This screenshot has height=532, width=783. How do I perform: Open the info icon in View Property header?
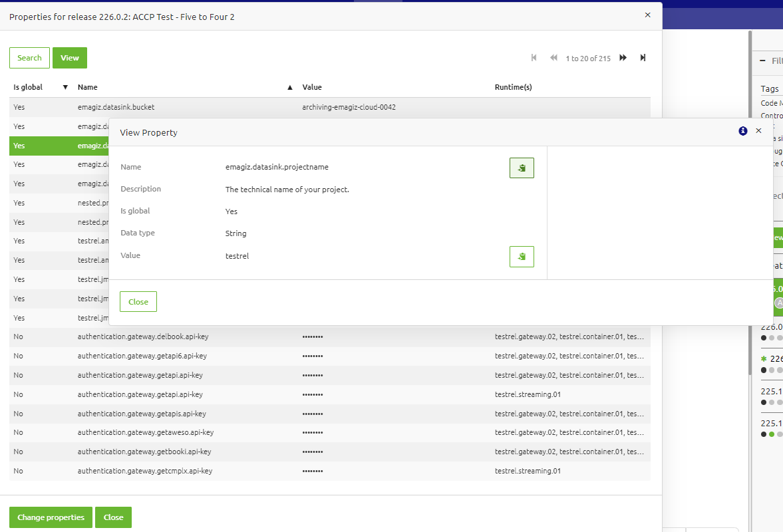[742, 131]
